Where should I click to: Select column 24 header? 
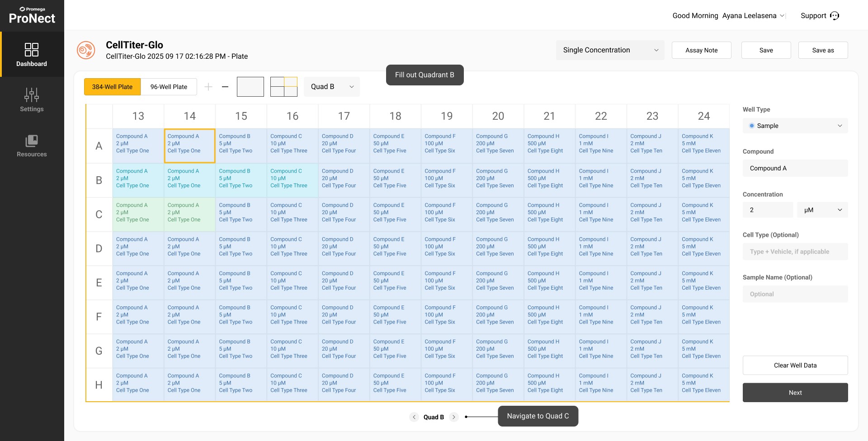(x=704, y=116)
